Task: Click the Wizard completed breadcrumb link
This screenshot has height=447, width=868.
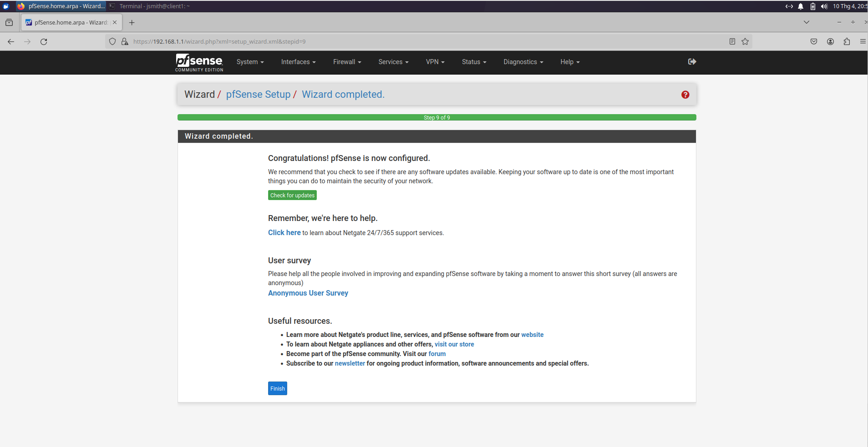Action: [x=343, y=94]
